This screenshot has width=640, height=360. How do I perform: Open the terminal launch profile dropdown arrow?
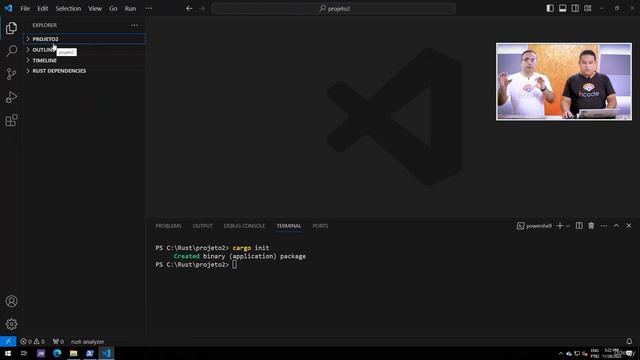click(567, 226)
